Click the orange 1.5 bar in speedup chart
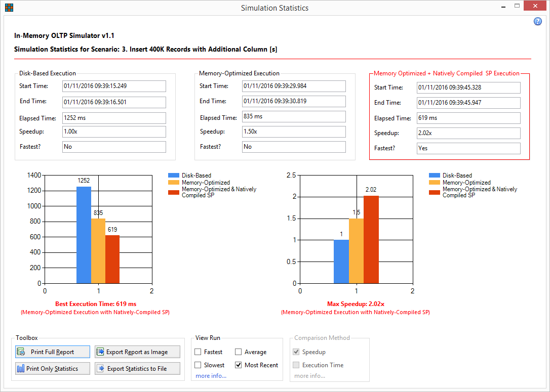The width and height of the screenshot is (550, 392). [357, 251]
